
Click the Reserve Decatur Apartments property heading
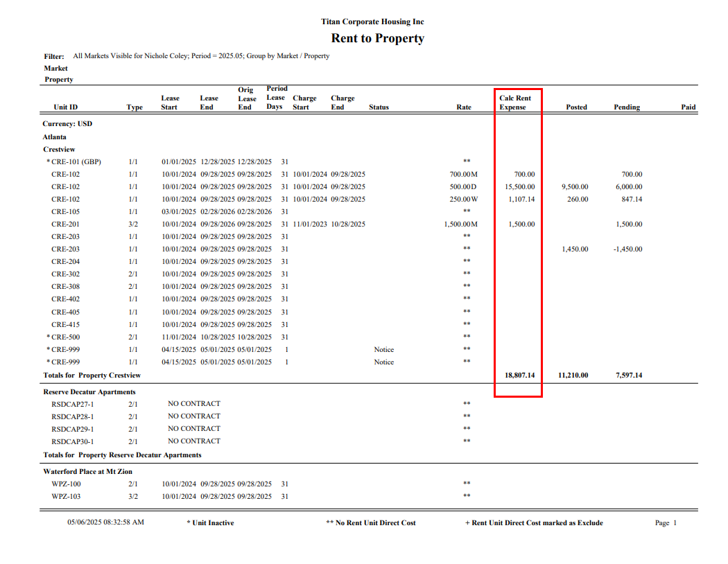point(89,392)
